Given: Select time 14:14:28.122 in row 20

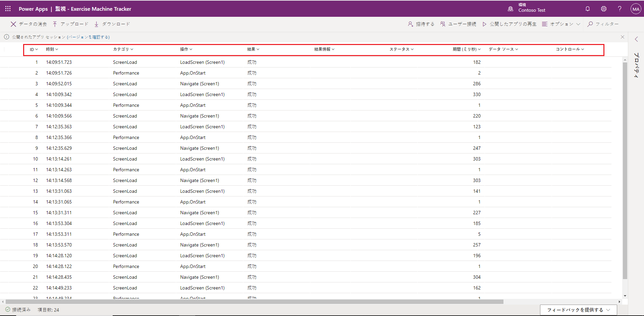Looking at the screenshot, I should [x=59, y=266].
